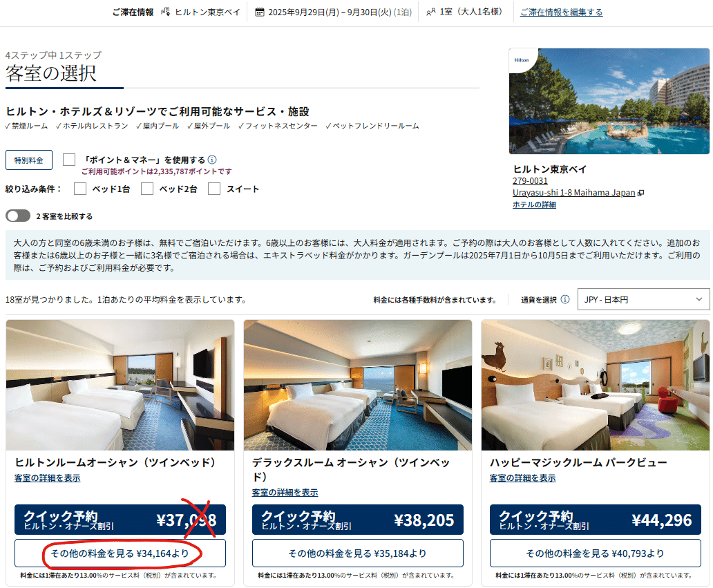
Task: Click the guests icon beside 1室（大人1名様）
Action: tap(430, 12)
